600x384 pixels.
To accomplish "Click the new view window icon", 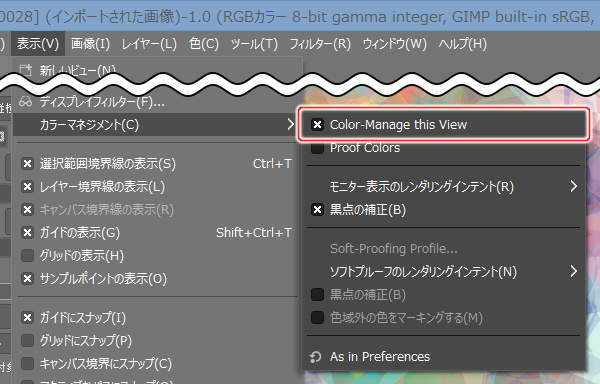I will 26,70.
